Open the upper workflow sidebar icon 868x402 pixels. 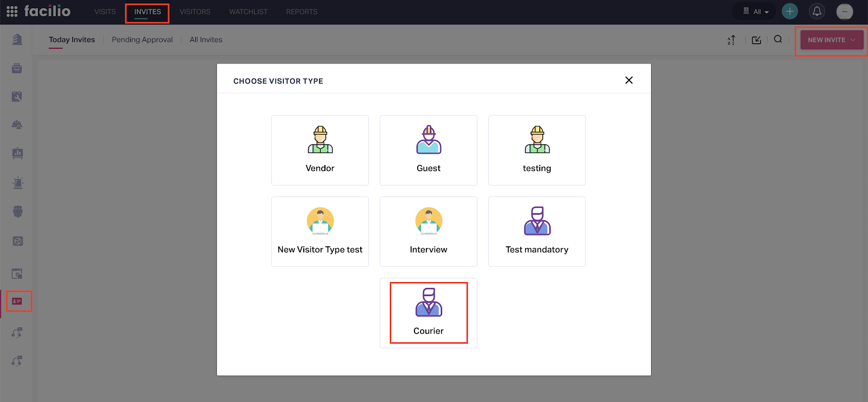(17, 332)
